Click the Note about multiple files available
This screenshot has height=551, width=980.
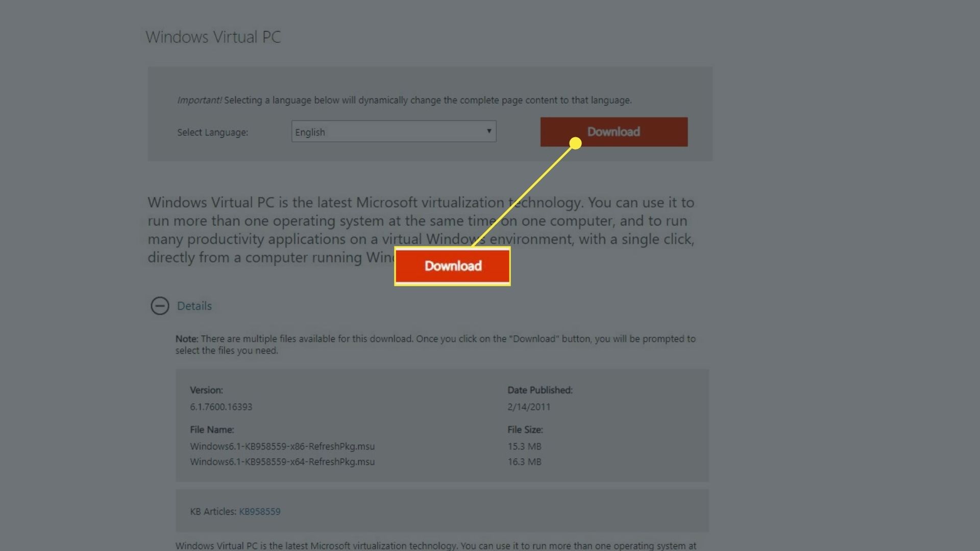coord(435,345)
